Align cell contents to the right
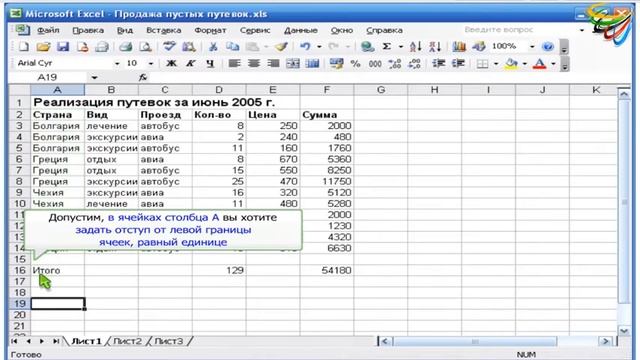 [273, 64]
